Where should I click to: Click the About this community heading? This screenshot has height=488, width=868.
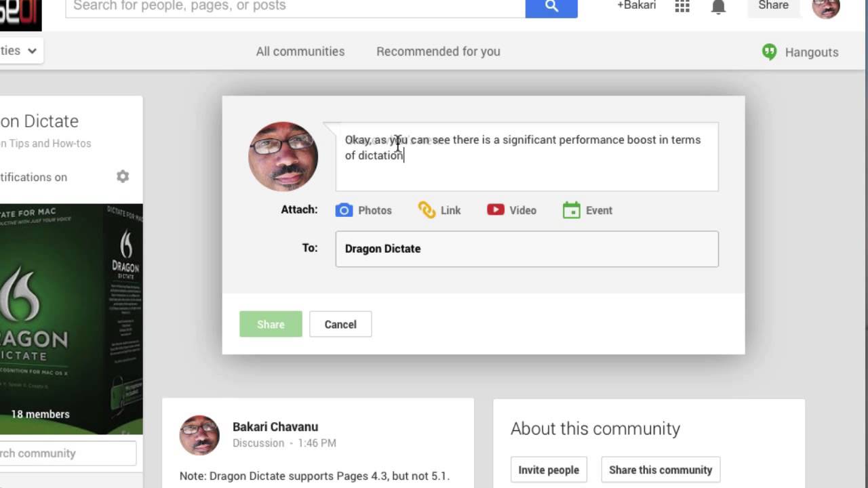[595, 428]
